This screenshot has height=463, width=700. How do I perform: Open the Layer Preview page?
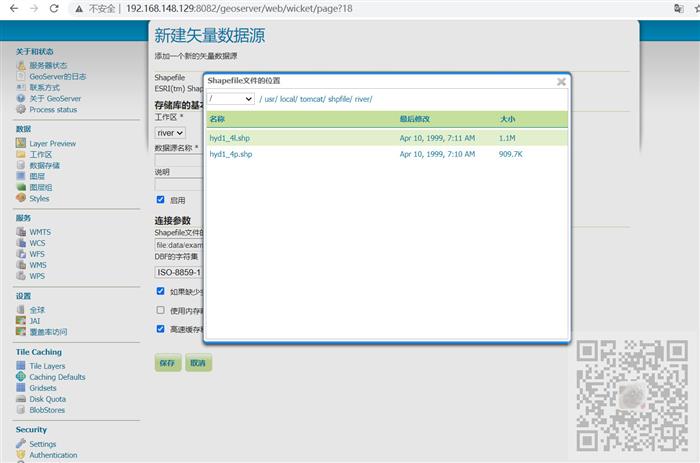tap(53, 143)
